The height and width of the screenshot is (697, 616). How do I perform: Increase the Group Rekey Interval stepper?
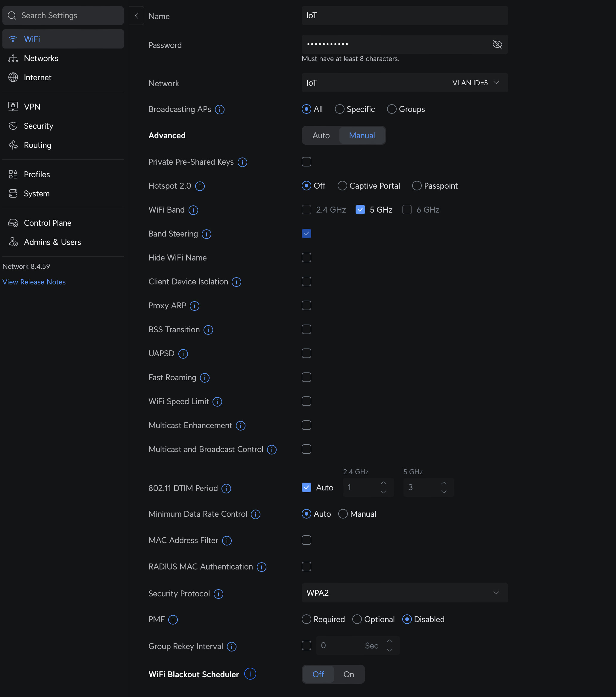(389, 641)
